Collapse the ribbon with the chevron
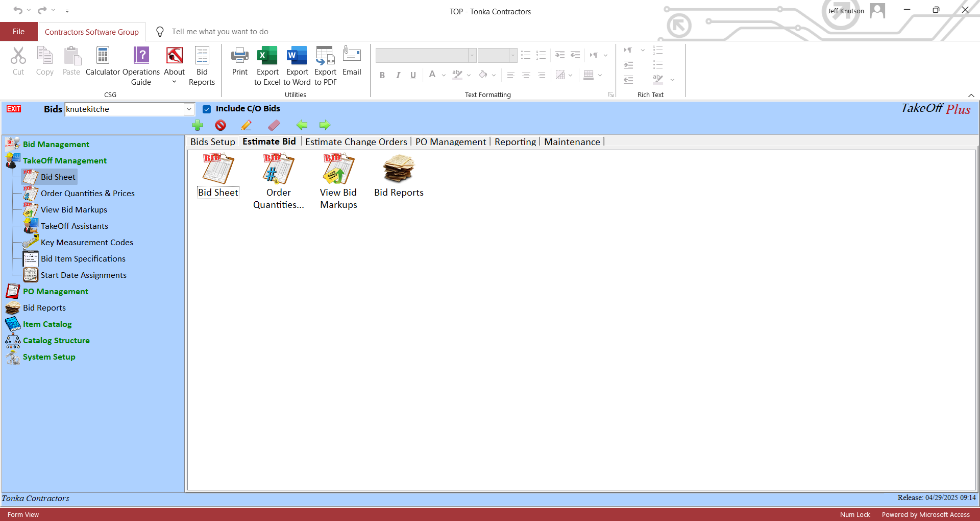Screen dimensions: 980x521 tap(971, 96)
